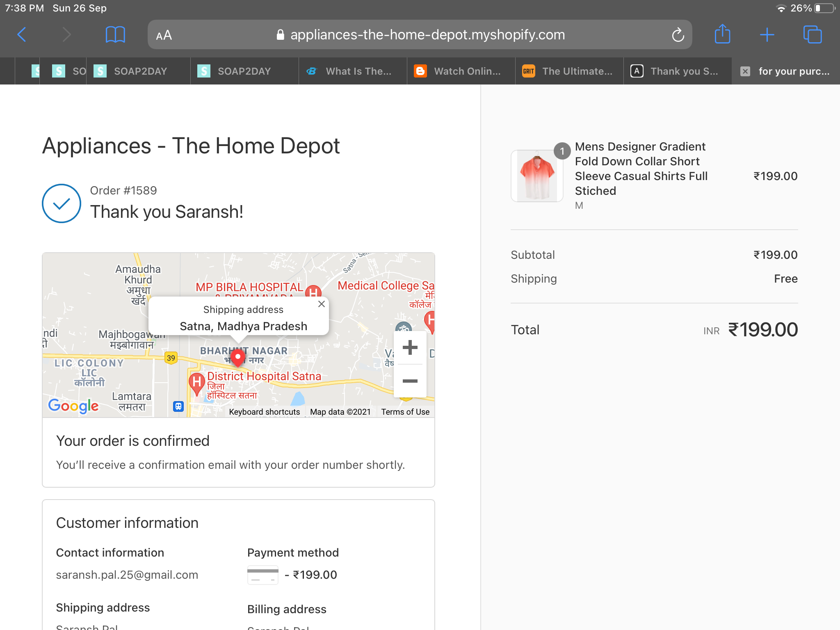Click the Terms of Use map link
Screen dimensions: 840x630
coord(405,412)
